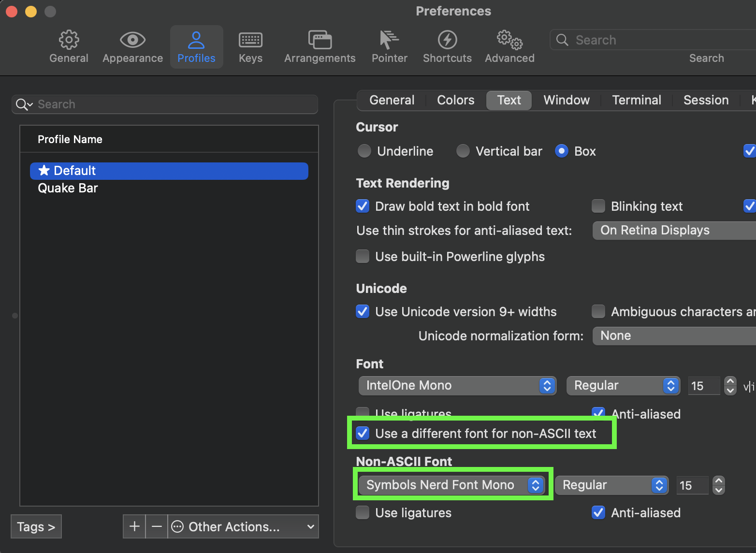Open the Arrangements preferences icon
This screenshot has height=553, width=756.
[x=320, y=46]
